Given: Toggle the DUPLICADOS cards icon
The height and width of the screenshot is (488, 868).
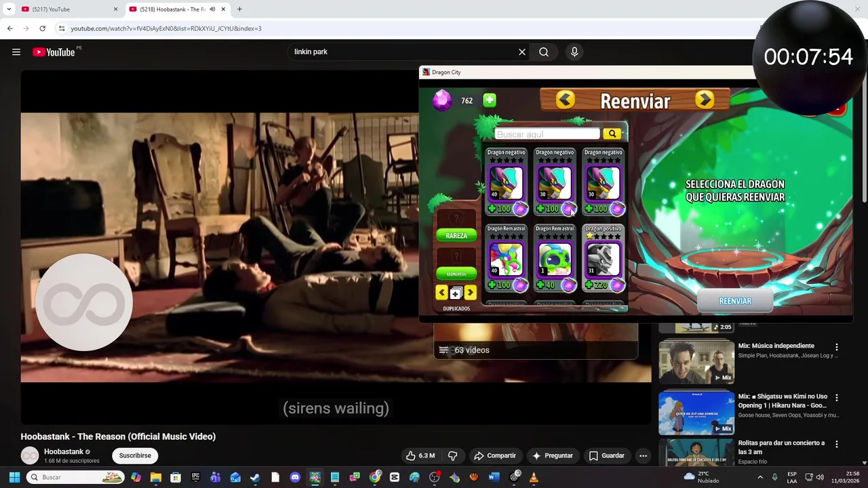Looking at the screenshot, I should click(456, 293).
